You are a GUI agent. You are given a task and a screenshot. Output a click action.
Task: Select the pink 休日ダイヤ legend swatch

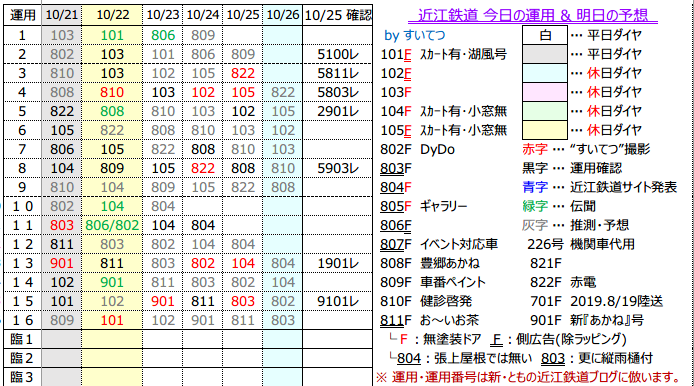[544, 92]
